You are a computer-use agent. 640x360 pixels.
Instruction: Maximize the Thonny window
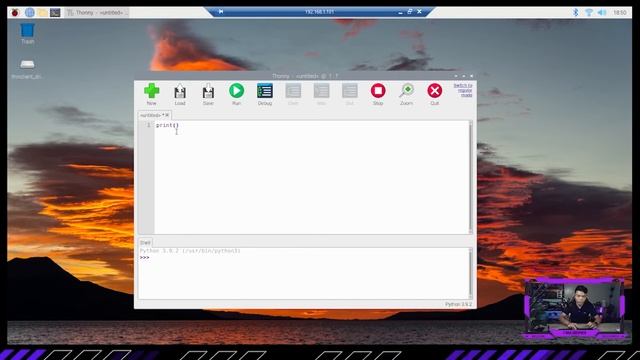tap(464, 76)
